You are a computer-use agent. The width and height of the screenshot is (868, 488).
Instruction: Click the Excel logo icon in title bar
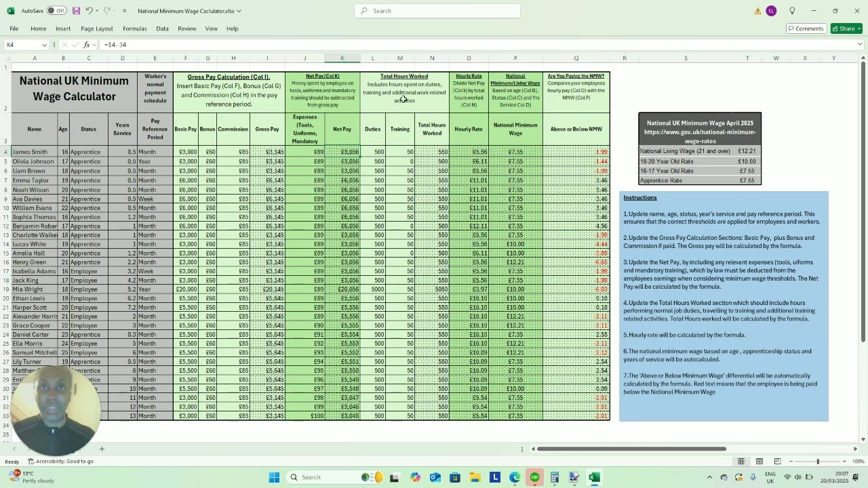pos(11,11)
